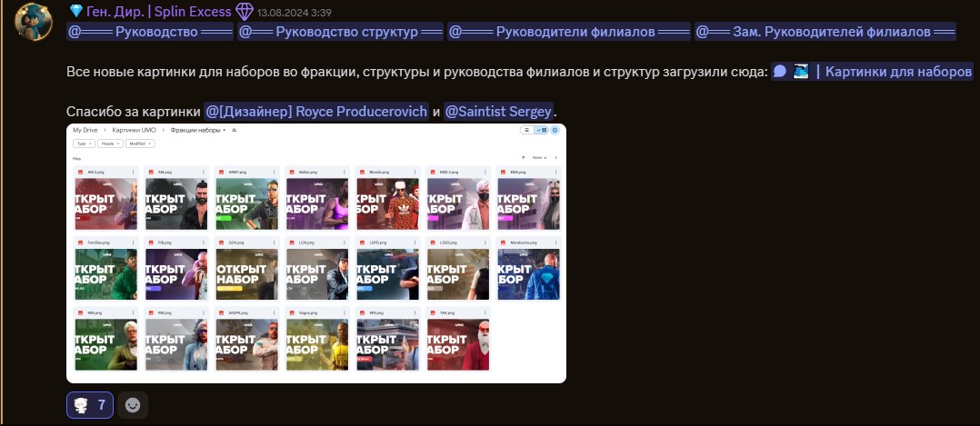
Task: Toggle the reaction with count 7
Action: [90, 405]
